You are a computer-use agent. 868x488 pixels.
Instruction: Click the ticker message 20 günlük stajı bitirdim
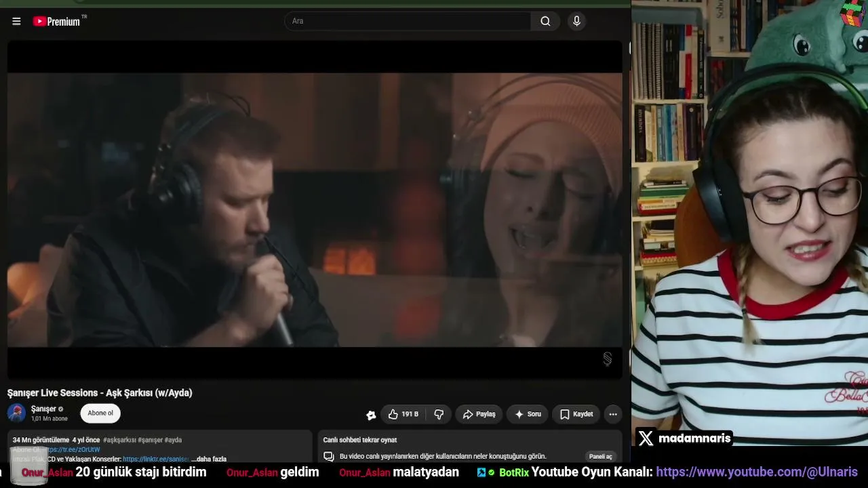tap(141, 472)
